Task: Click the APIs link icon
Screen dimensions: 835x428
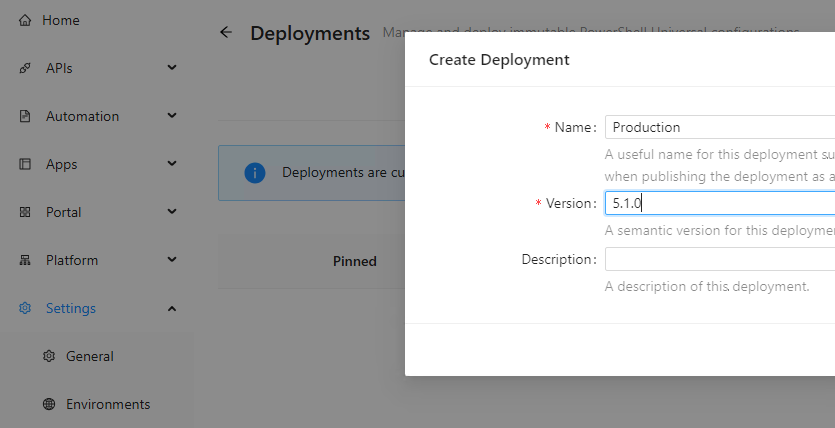Action: (25, 68)
